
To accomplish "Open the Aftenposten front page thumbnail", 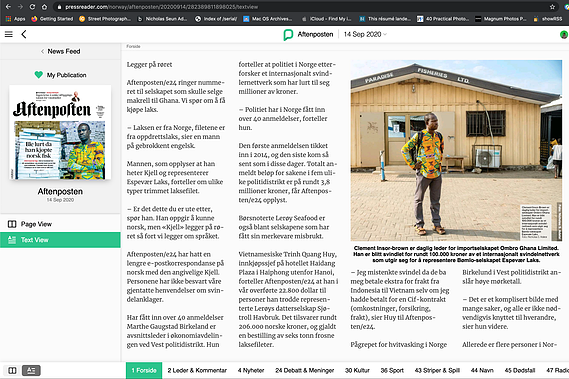I will pyautogui.click(x=60, y=132).
